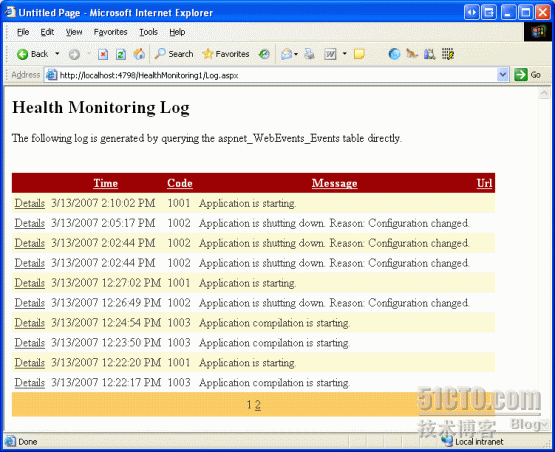Sort the log by Code column
Viewport: 555px width, 452px height.
(x=180, y=183)
